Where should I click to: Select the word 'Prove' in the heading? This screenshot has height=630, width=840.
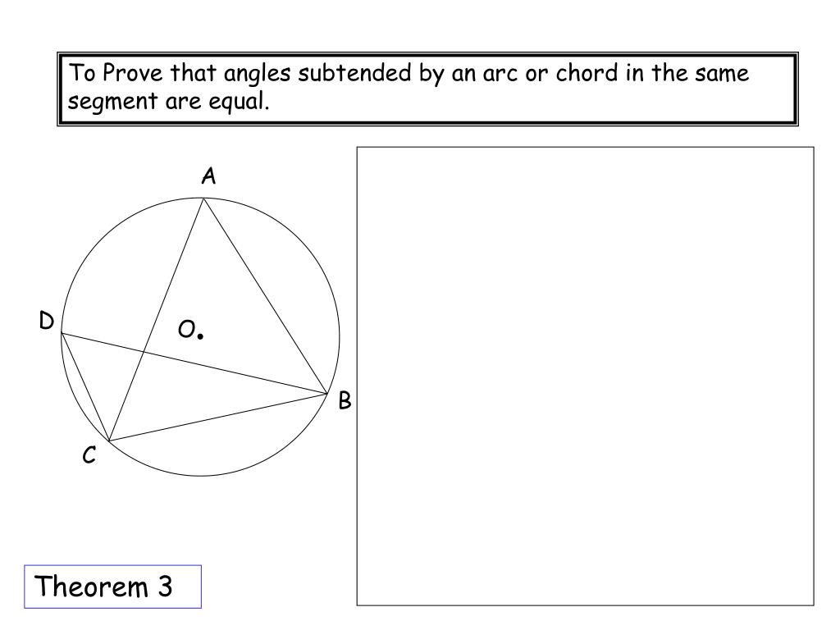point(132,73)
